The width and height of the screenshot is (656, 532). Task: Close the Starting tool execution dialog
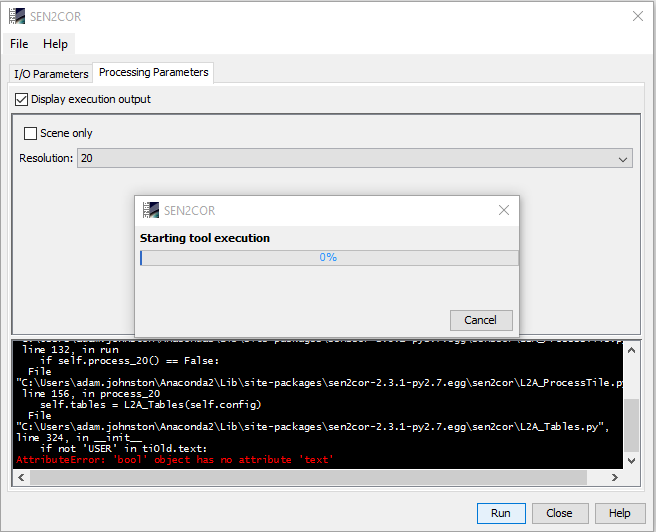click(504, 210)
